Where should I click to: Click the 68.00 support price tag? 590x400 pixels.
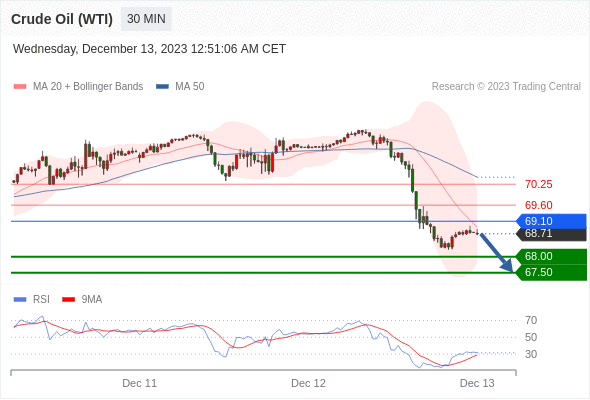click(551, 257)
